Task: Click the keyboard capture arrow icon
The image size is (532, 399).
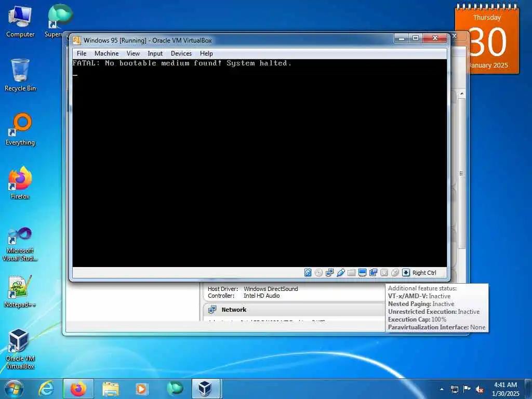Action: pyautogui.click(x=406, y=273)
